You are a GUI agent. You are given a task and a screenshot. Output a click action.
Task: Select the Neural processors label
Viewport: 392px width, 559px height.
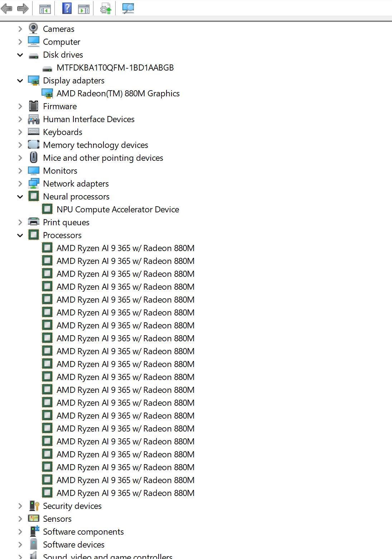tap(76, 197)
